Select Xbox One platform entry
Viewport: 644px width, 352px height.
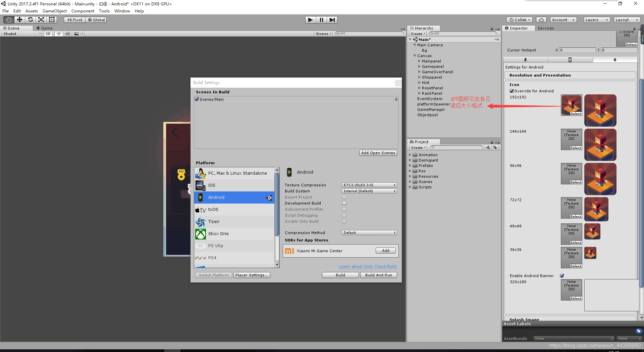click(x=234, y=234)
